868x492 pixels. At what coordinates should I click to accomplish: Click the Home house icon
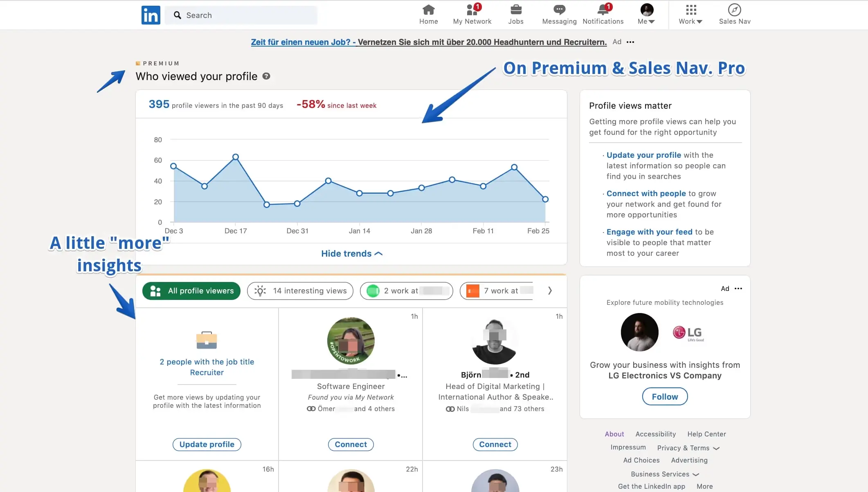tap(428, 10)
